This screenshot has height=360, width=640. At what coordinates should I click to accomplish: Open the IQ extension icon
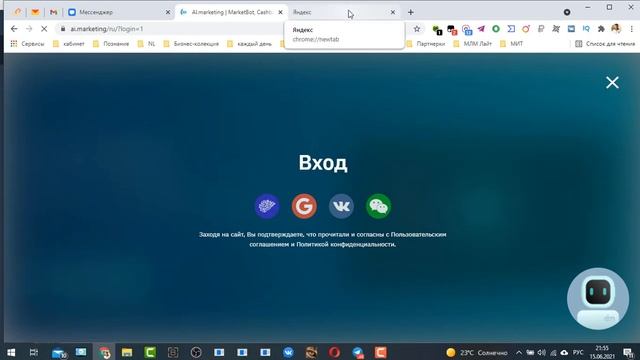[x=586, y=29]
